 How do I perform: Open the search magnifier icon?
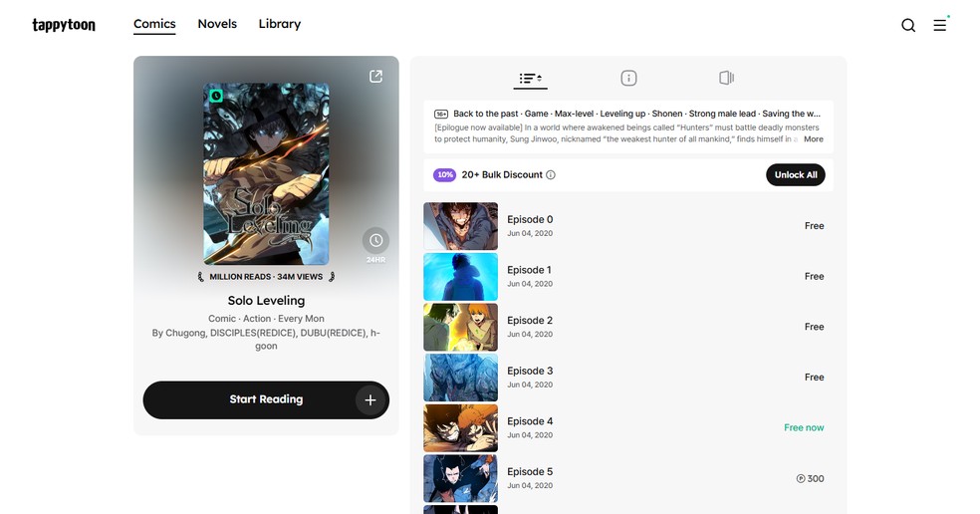908,25
